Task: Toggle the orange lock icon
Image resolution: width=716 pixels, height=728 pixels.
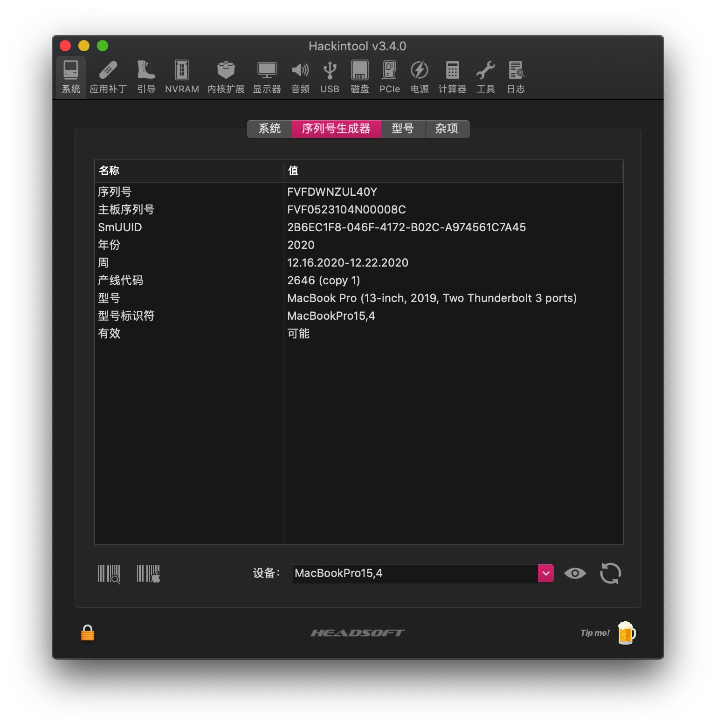Action: 88,633
